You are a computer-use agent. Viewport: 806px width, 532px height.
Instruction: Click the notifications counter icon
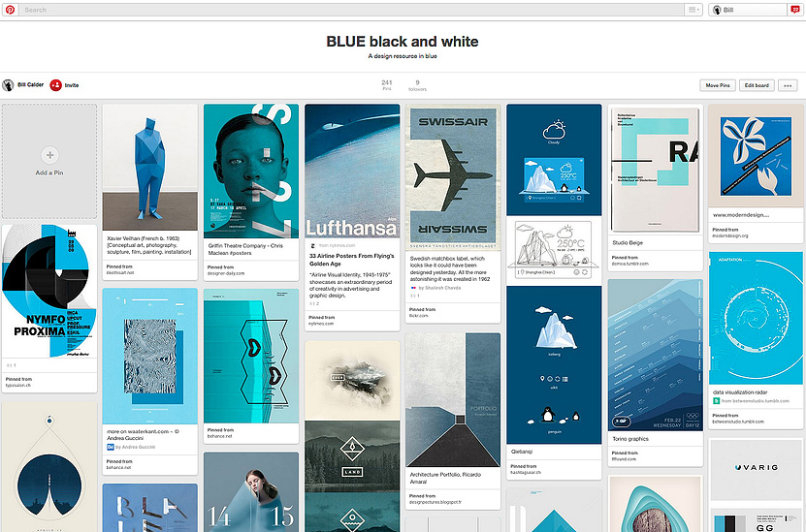[x=793, y=10]
